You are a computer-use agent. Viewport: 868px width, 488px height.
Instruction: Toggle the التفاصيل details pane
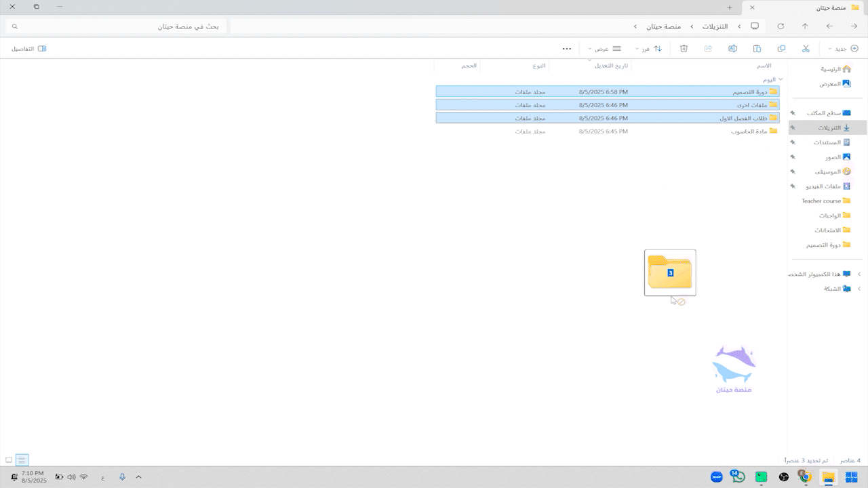tap(28, 49)
